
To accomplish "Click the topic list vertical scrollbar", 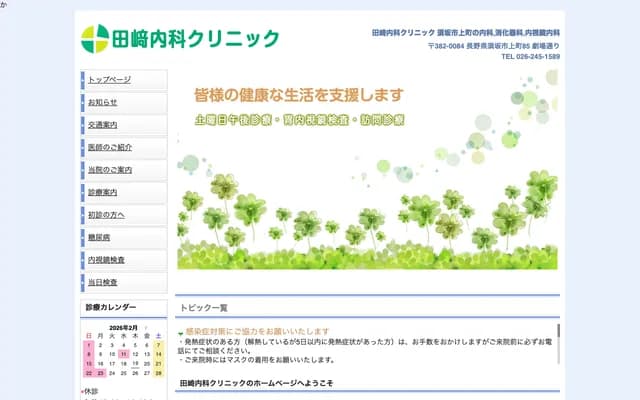I will click(558, 344).
